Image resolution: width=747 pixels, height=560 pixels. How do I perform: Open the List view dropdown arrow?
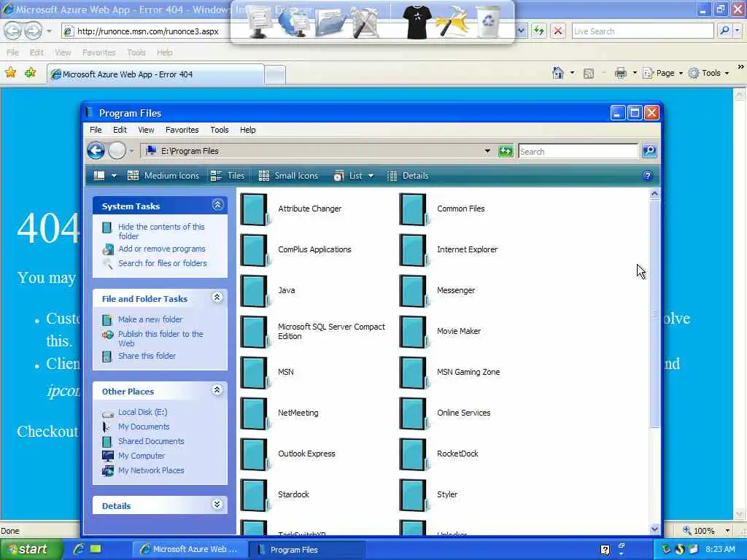pos(371,176)
